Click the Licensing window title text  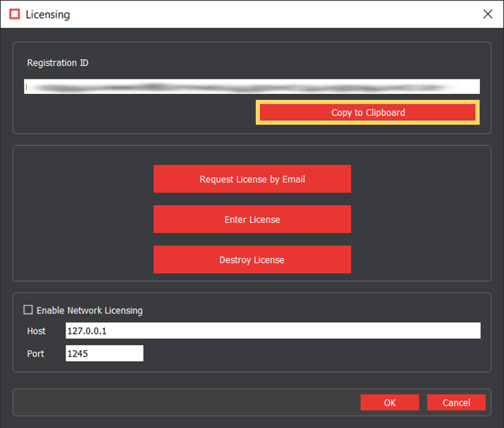tap(48, 15)
